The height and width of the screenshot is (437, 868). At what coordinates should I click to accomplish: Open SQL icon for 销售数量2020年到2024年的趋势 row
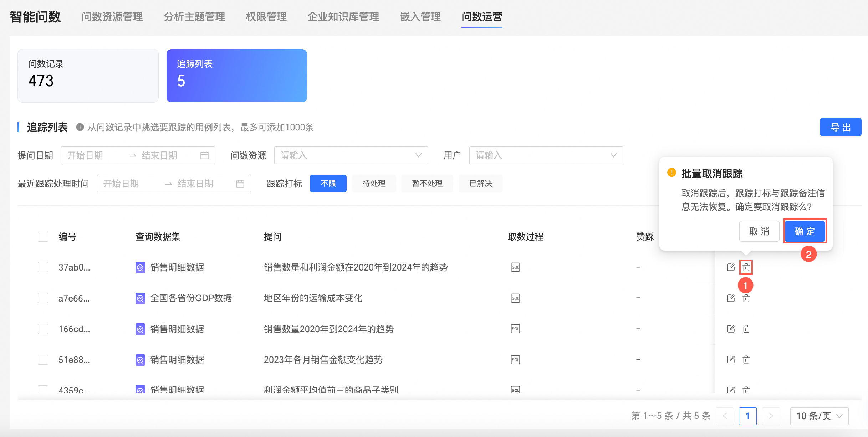point(515,329)
